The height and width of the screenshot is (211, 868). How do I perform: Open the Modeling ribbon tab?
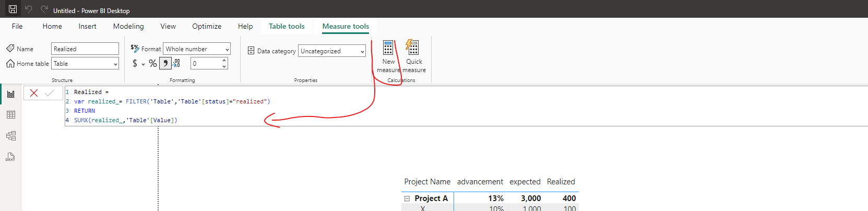128,26
